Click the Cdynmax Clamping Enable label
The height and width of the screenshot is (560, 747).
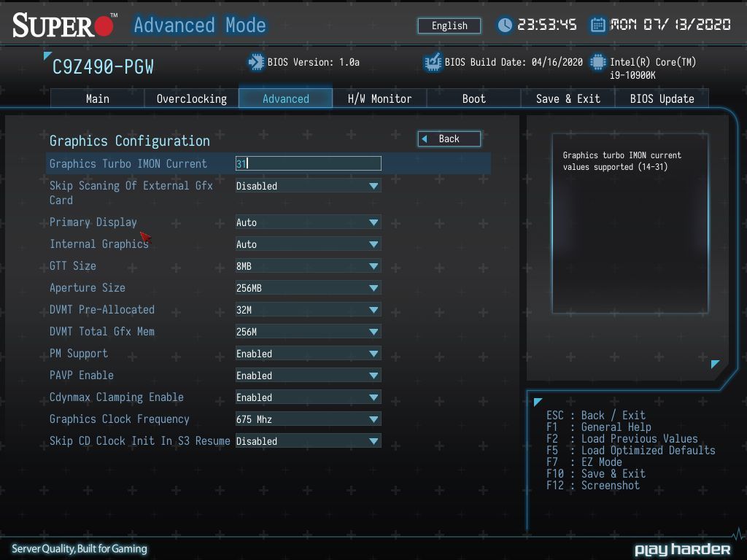pyautogui.click(x=116, y=397)
